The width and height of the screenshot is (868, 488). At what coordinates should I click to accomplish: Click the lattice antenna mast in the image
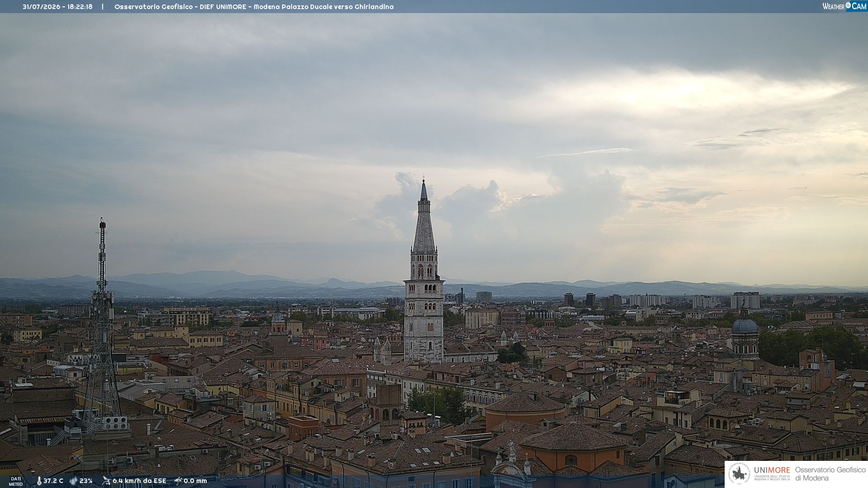[102, 325]
